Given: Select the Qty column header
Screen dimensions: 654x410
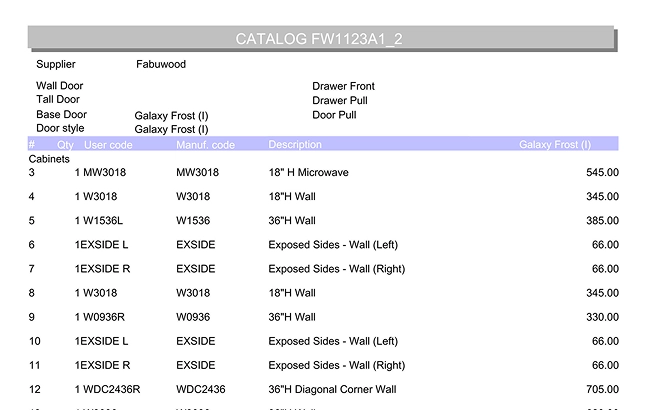Looking at the screenshot, I should [x=65, y=145].
